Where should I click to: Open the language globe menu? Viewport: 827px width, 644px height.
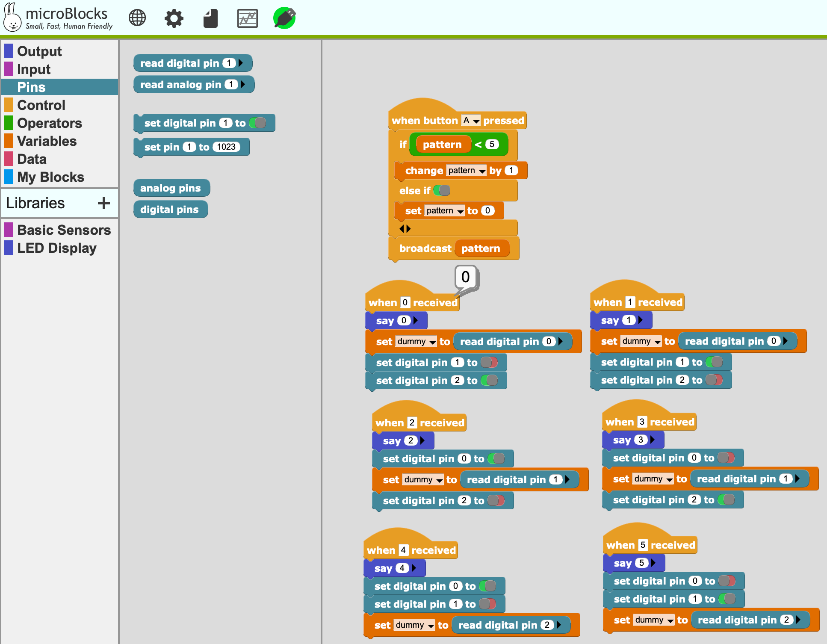tap(137, 18)
